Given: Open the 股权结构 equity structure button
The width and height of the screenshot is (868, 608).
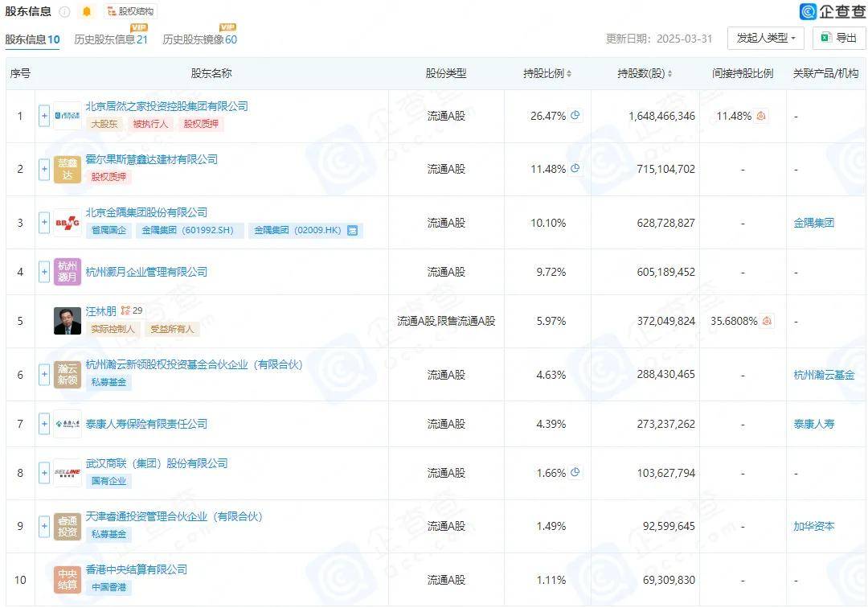Looking at the screenshot, I should [x=131, y=11].
